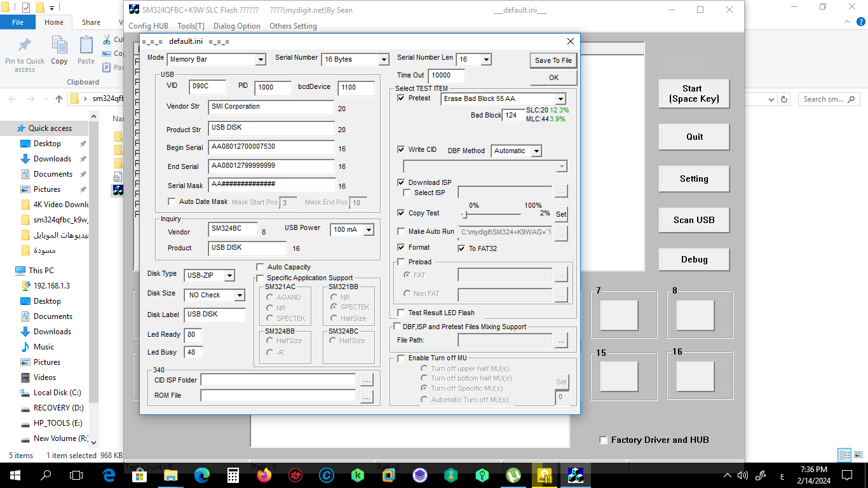Image resolution: width=868 pixels, height=488 pixels.
Task: Open Disk Size NO Check dropdown
Action: pos(239,295)
